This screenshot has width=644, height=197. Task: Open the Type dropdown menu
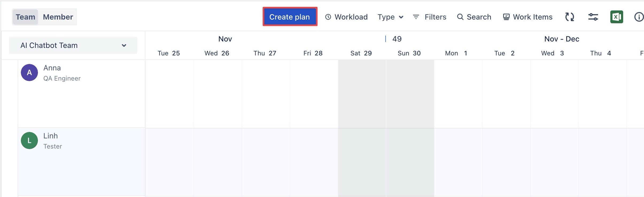[390, 17]
